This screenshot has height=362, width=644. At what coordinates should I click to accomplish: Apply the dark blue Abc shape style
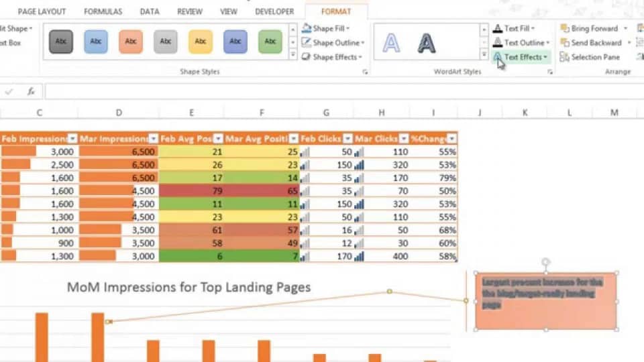coord(235,42)
